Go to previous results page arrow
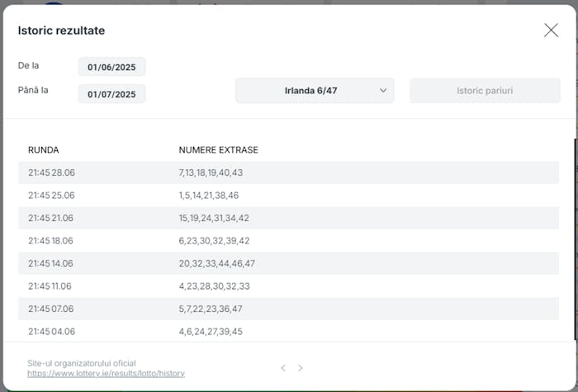The height and width of the screenshot is (392, 578). click(x=283, y=368)
